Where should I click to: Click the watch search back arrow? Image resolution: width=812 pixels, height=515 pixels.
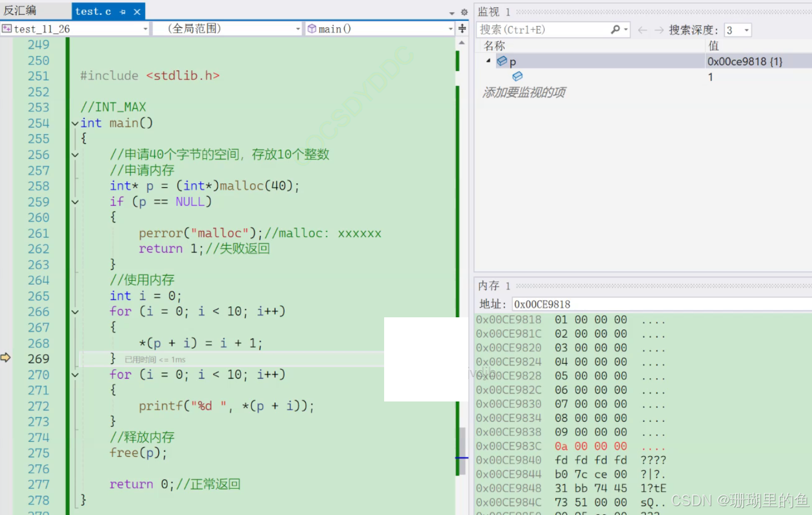click(643, 30)
